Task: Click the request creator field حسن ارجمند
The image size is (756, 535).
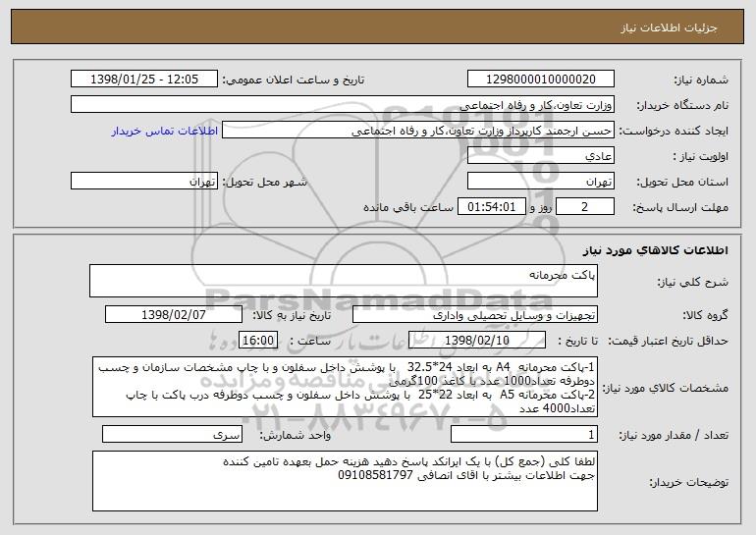Action: (x=418, y=131)
